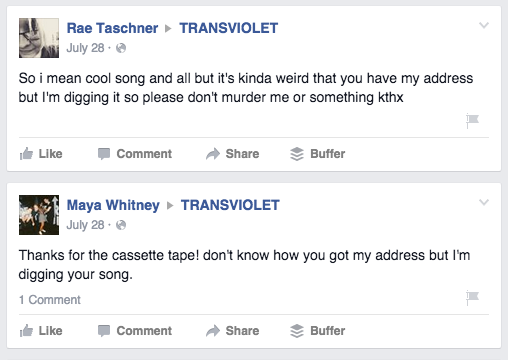Open options chevron on Rae Taschner's post
Viewport: 508px width, 360px height.
point(484,25)
